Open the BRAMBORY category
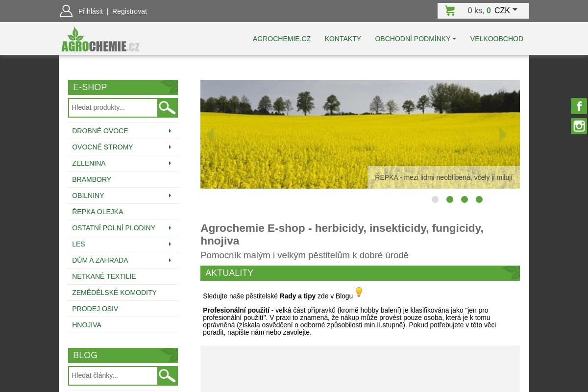 point(92,179)
